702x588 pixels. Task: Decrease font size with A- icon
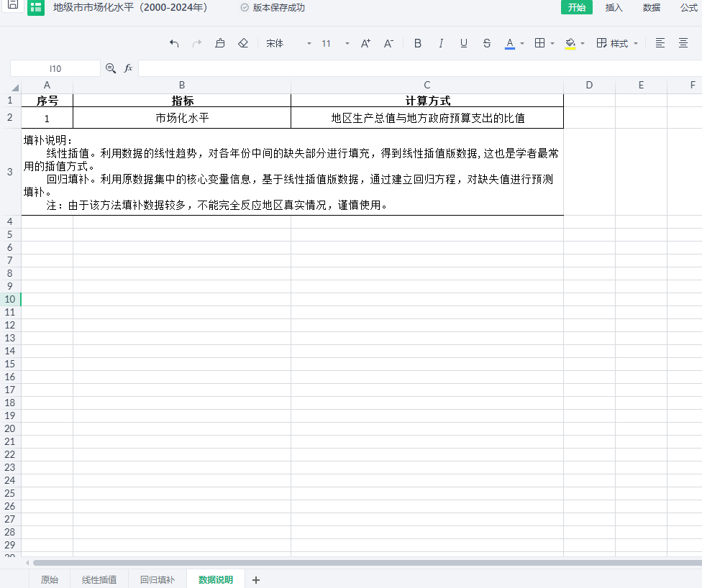click(x=388, y=43)
